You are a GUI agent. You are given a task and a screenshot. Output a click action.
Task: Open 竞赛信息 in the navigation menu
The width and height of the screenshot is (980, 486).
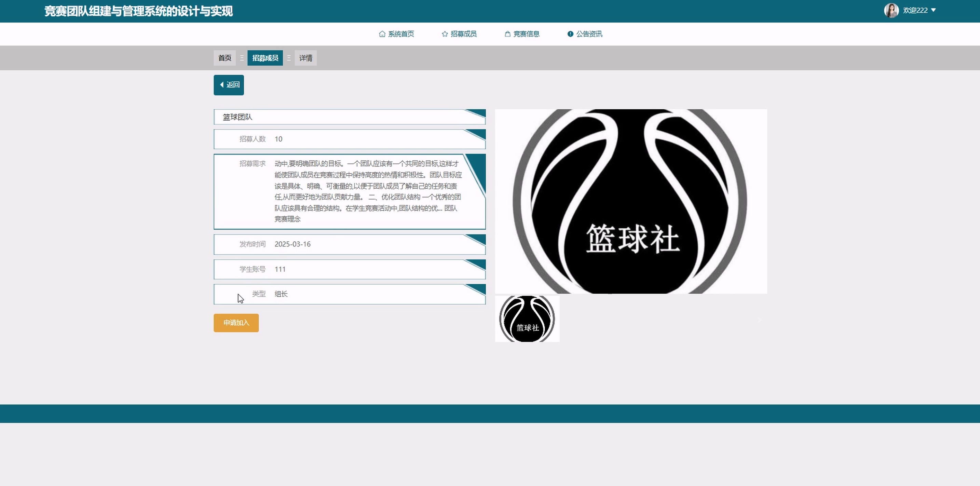526,34
